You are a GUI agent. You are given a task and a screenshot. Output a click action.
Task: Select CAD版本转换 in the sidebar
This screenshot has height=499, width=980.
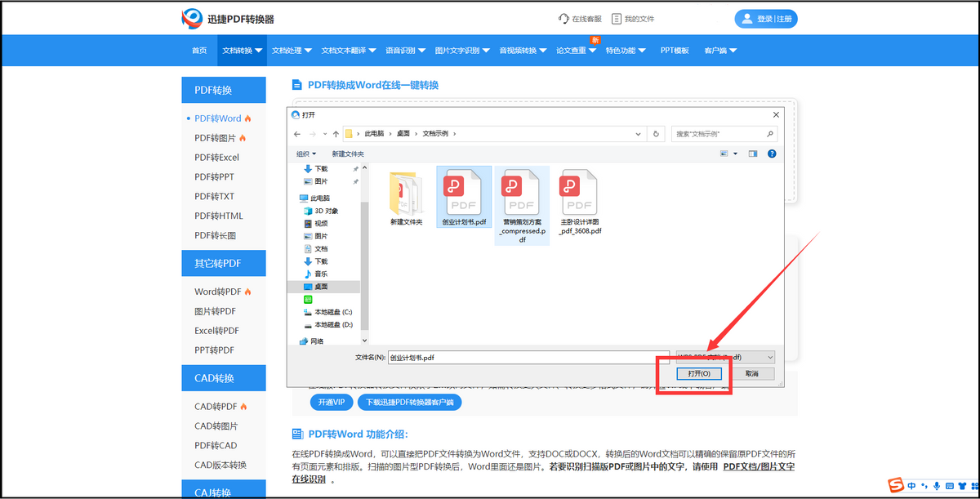220,465
